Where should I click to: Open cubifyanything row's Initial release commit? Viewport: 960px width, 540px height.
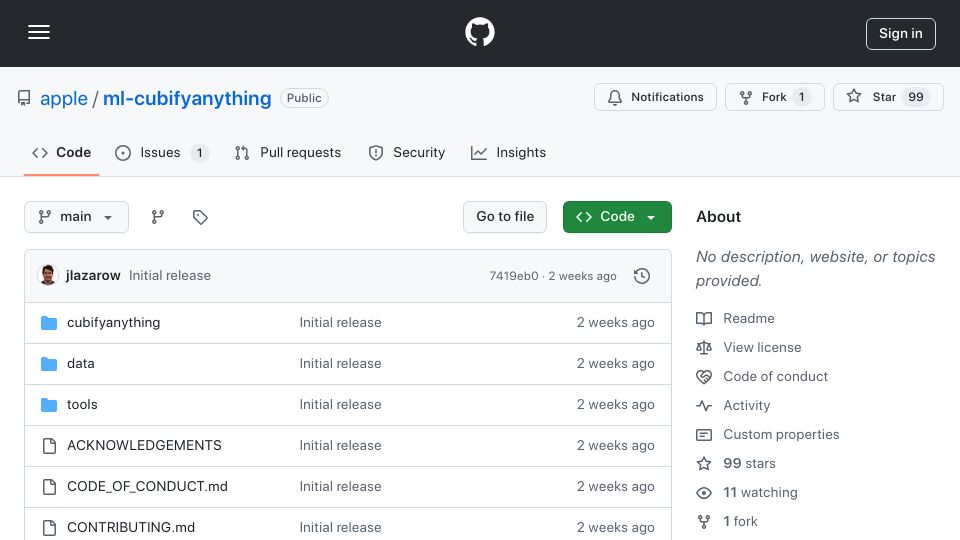coord(340,323)
